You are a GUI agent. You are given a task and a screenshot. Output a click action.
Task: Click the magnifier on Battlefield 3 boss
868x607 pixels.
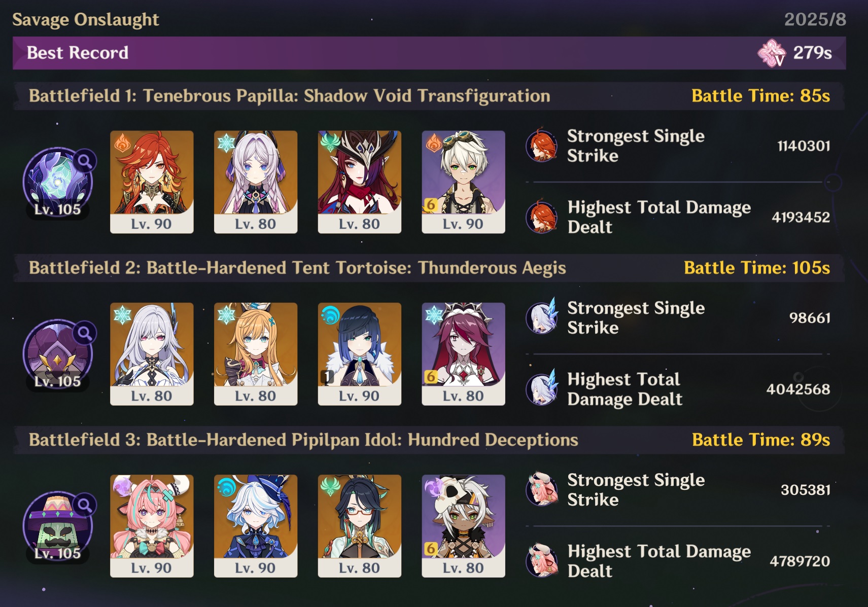click(x=85, y=505)
